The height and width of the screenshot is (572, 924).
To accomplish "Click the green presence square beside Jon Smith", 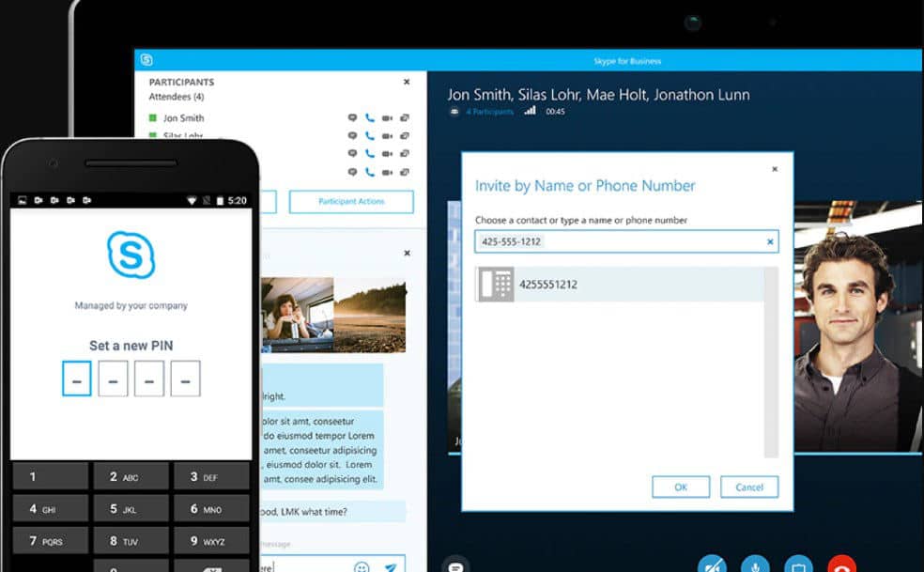I will [153, 118].
